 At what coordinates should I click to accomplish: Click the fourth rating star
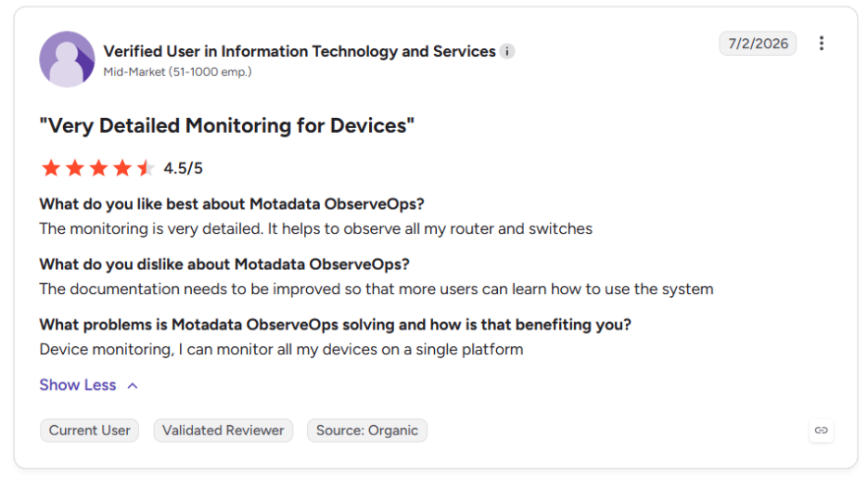(x=122, y=168)
